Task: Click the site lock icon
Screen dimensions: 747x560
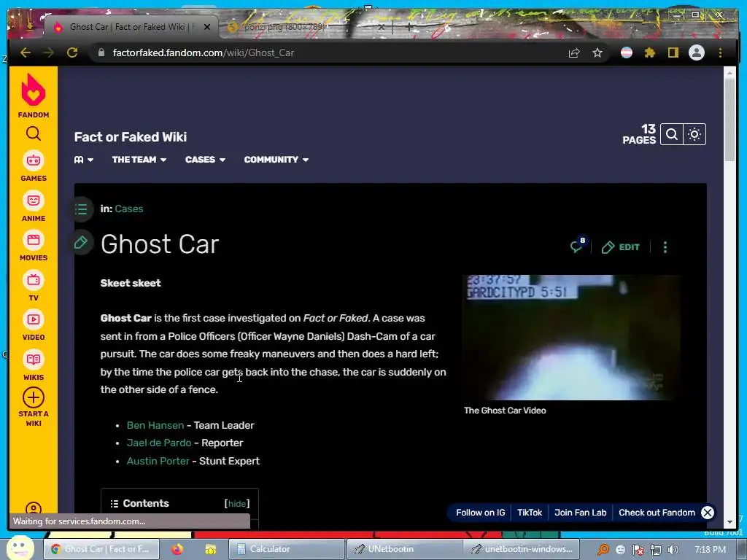Action: [101, 52]
